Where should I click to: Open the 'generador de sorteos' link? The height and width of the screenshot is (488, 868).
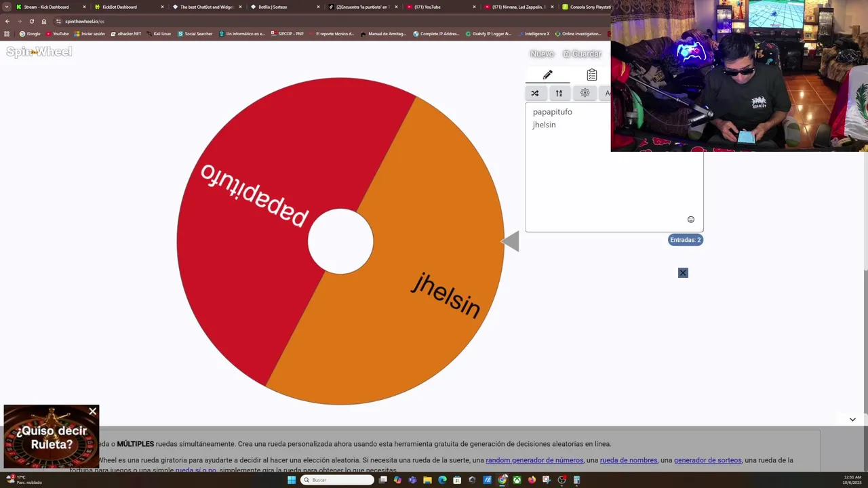click(707, 460)
